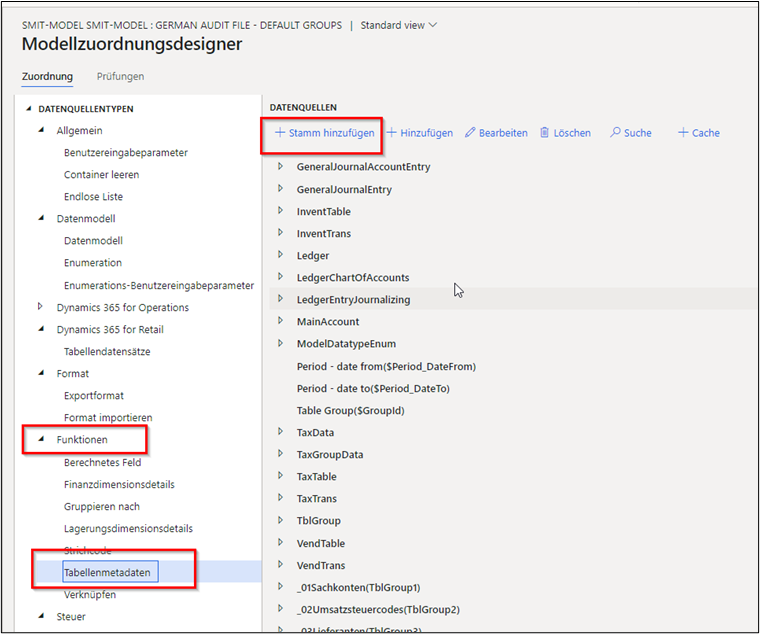The height and width of the screenshot is (634, 760).
Task: Click the VendTable data source name
Action: (x=320, y=543)
